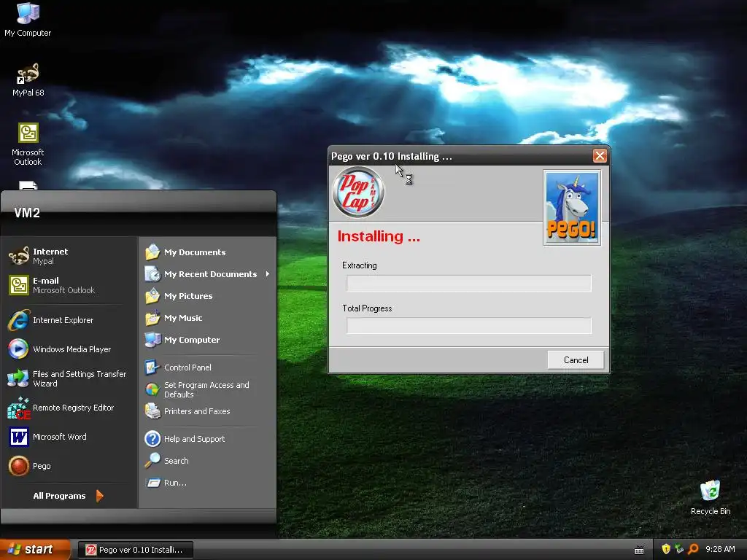Screen dimensions: 747x560
Task: Click the keyboard icon in taskbar
Action: click(x=639, y=550)
